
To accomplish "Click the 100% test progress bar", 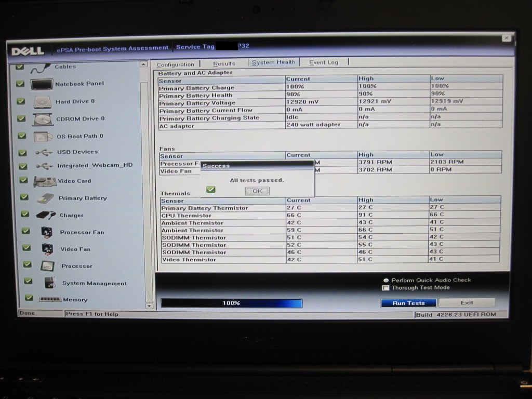I will [231, 303].
